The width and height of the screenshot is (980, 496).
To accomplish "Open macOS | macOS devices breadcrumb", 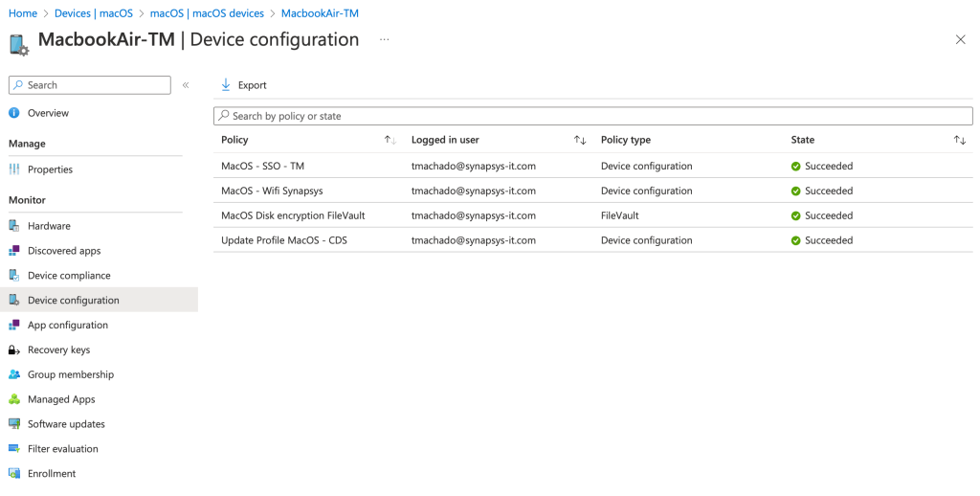I will pyautogui.click(x=207, y=13).
